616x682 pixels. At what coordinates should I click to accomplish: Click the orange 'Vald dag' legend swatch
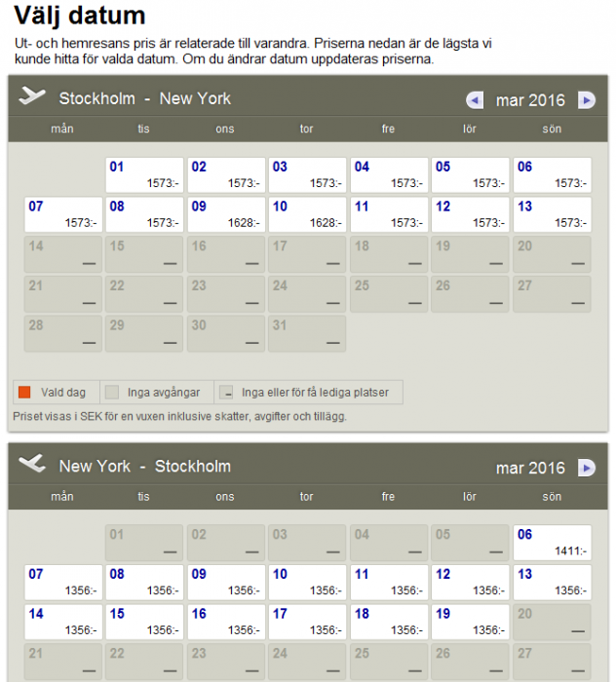pyautogui.click(x=24, y=393)
